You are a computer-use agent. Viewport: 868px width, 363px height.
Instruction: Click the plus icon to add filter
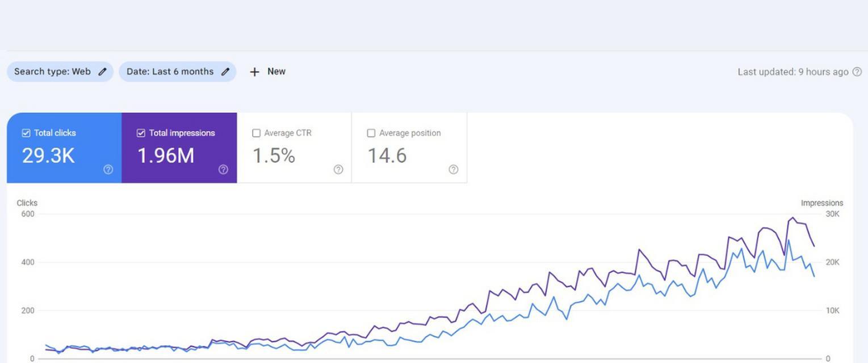click(255, 71)
